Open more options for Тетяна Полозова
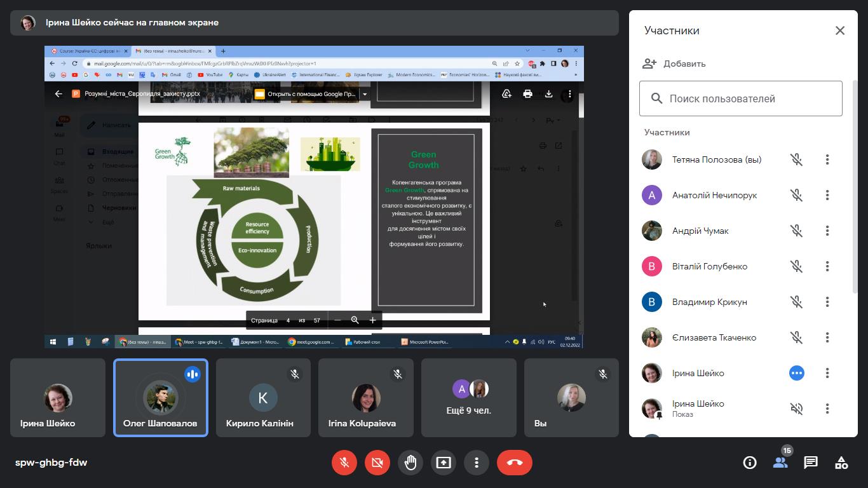Image resolution: width=868 pixels, height=488 pixels. pyautogui.click(x=827, y=159)
